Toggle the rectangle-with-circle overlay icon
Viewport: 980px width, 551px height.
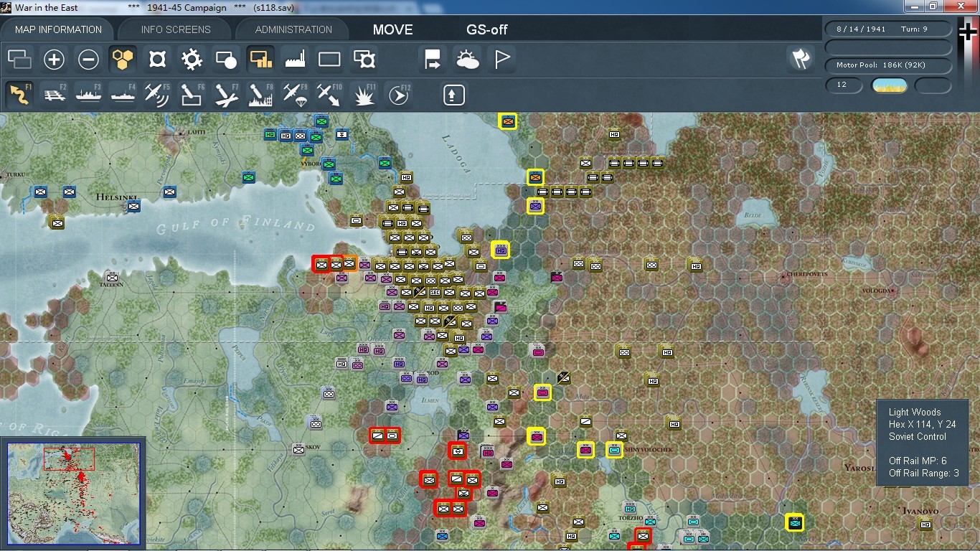coord(226,60)
